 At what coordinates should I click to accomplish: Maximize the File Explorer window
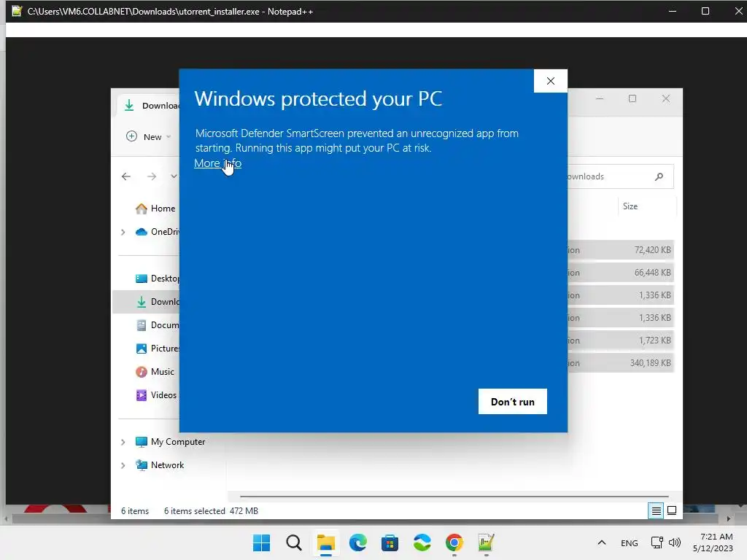[x=632, y=98]
